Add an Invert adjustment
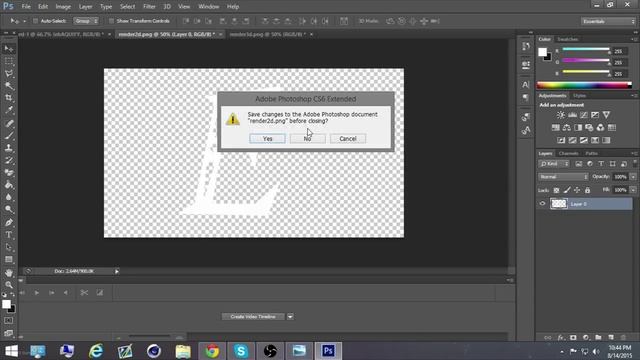 coord(561,140)
